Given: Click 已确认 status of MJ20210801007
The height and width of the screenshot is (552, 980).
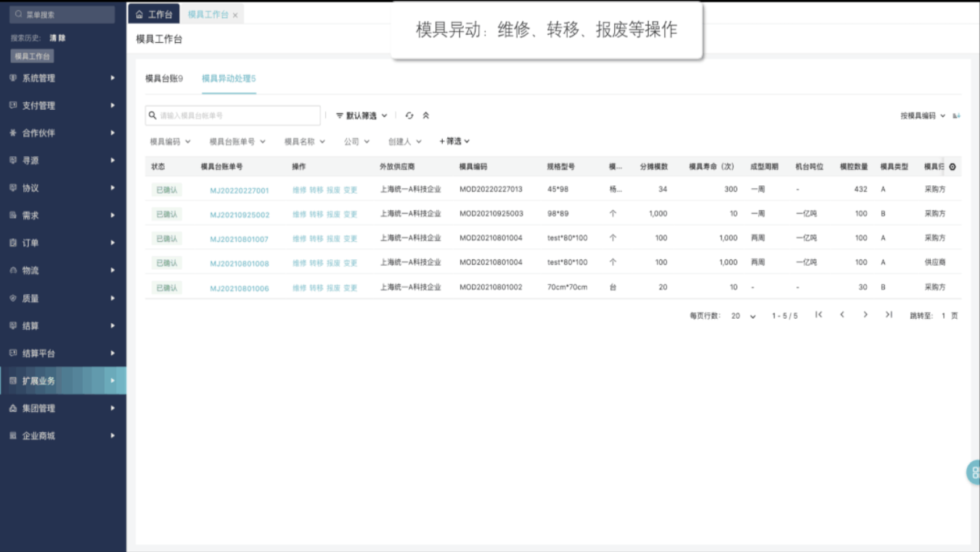Looking at the screenshot, I should click(166, 238).
